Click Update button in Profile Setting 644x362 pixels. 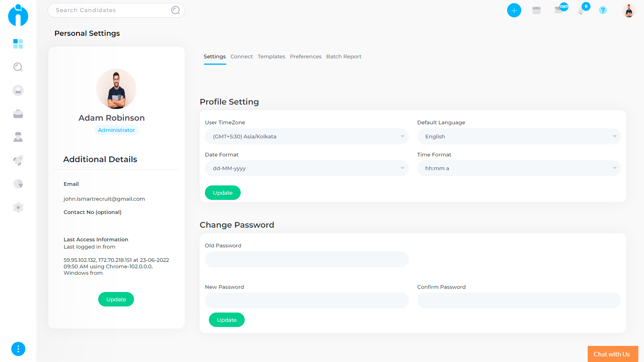point(223,193)
